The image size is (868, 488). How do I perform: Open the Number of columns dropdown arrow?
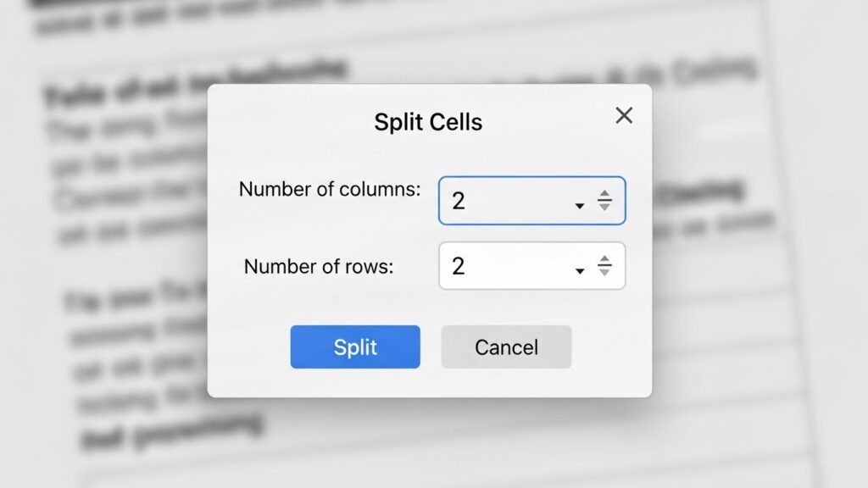[580, 205]
